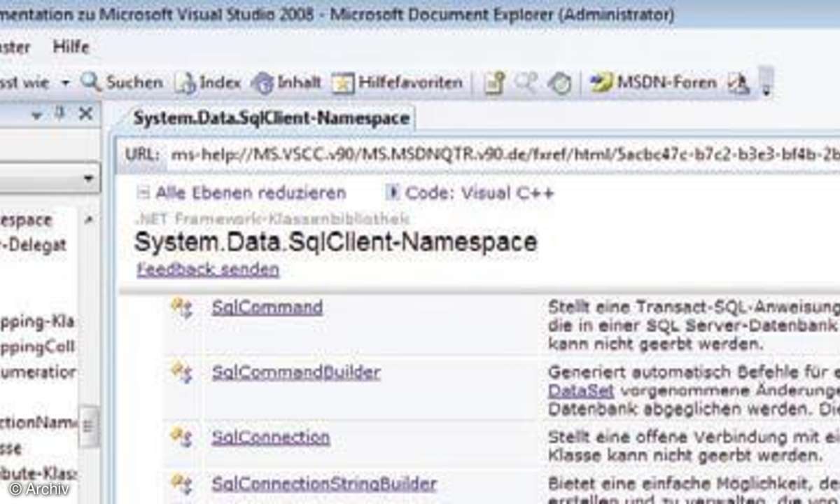The width and height of the screenshot is (840, 504).
Task: Click the class icon beside SqlCommandBuilder
Action: (x=181, y=372)
